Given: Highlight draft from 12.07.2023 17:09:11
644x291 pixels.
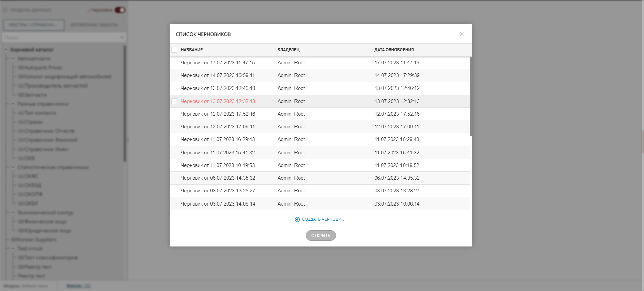Looking at the screenshot, I should 218,127.
